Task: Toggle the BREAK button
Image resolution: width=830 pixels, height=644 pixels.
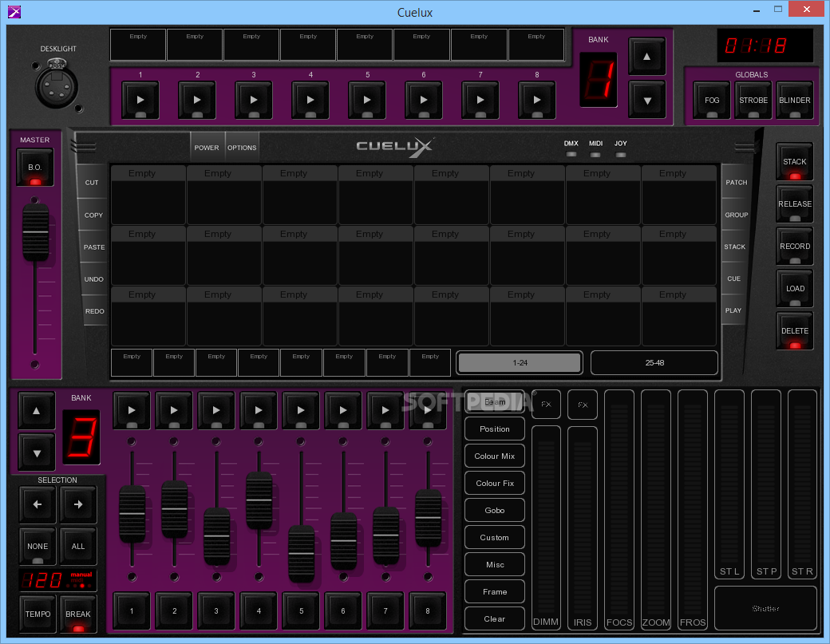Action: point(78,614)
